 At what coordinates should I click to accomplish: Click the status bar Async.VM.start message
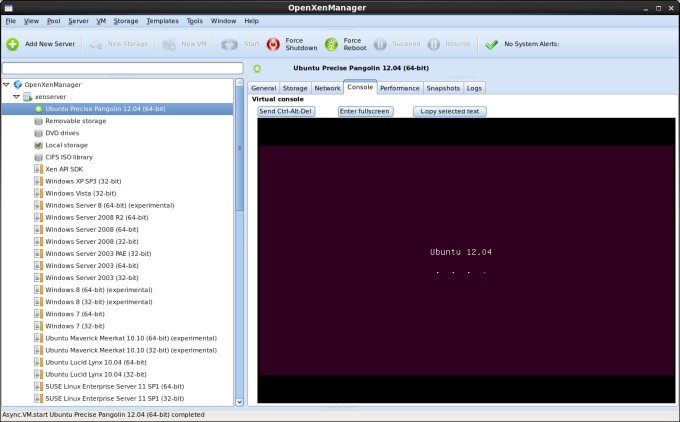pos(103,415)
